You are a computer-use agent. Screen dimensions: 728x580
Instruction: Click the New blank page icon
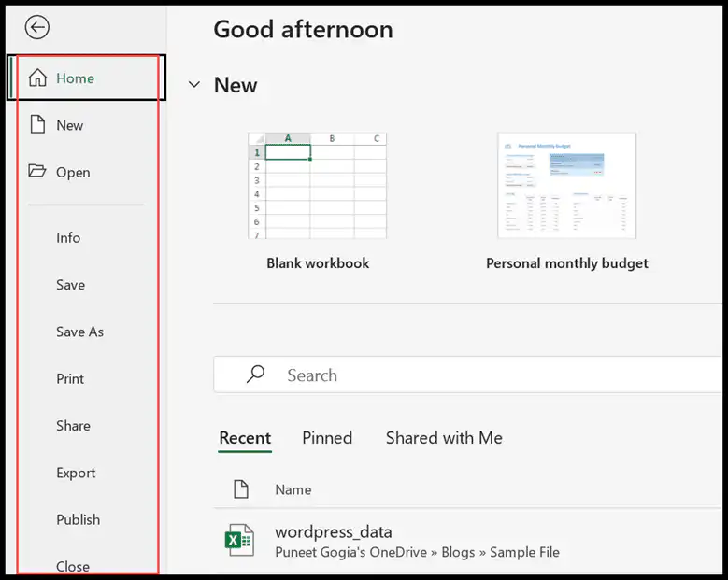[37, 124]
